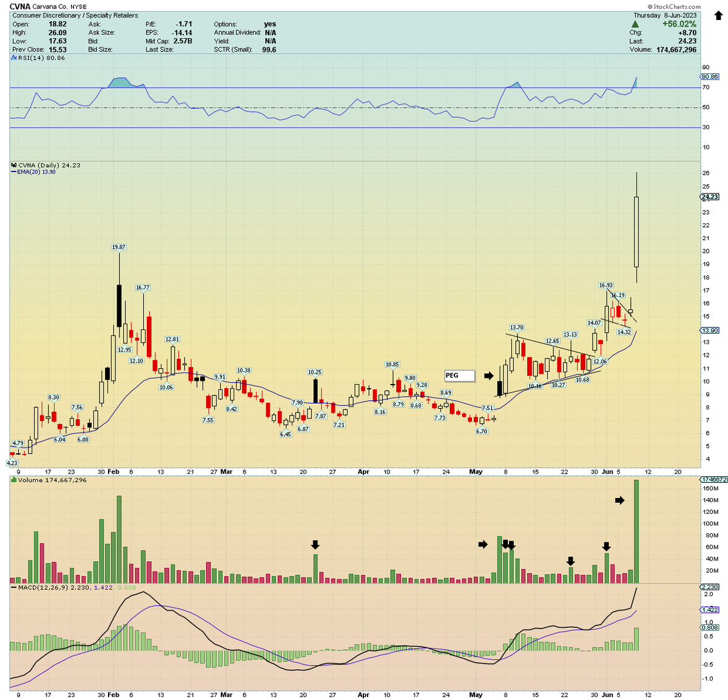Click the Prev Close value 15.53
The width and height of the screenshot is (728, 700).
point(58,50)
